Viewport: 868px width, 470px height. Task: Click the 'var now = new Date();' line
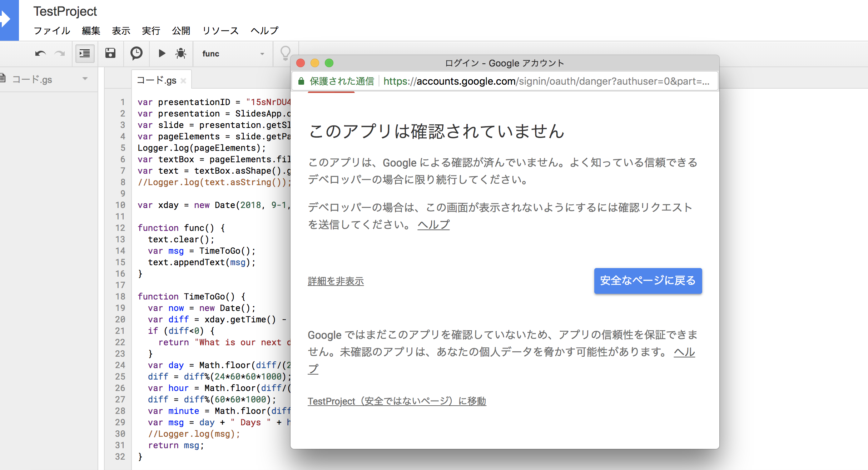point(202,308)
